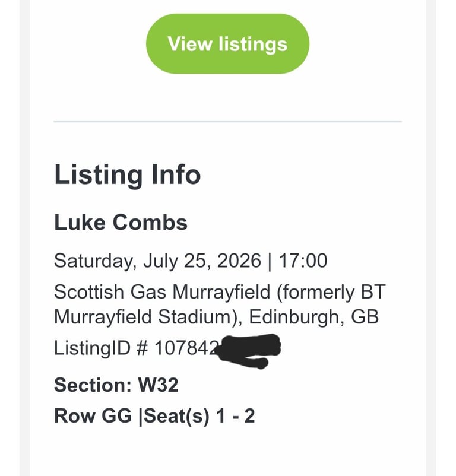
Task: Select the Scottish Gas Murrayfield venue name
Action: coord(160,291)
